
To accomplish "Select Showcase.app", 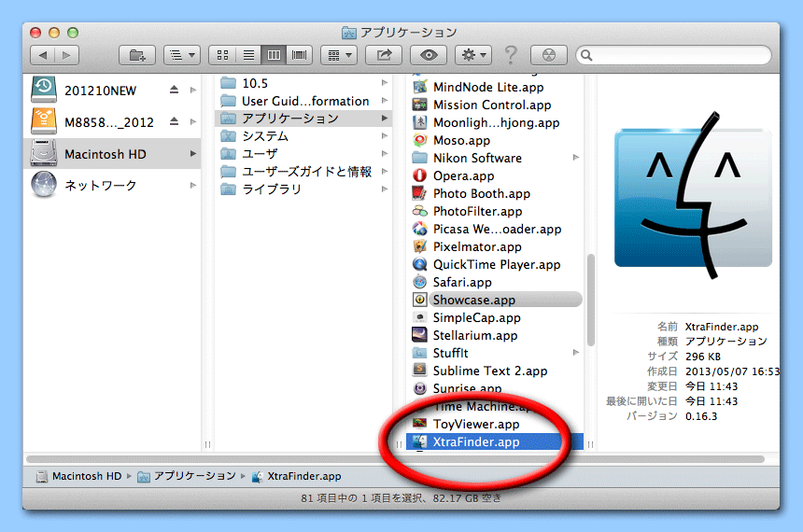I will pos(496,300).
